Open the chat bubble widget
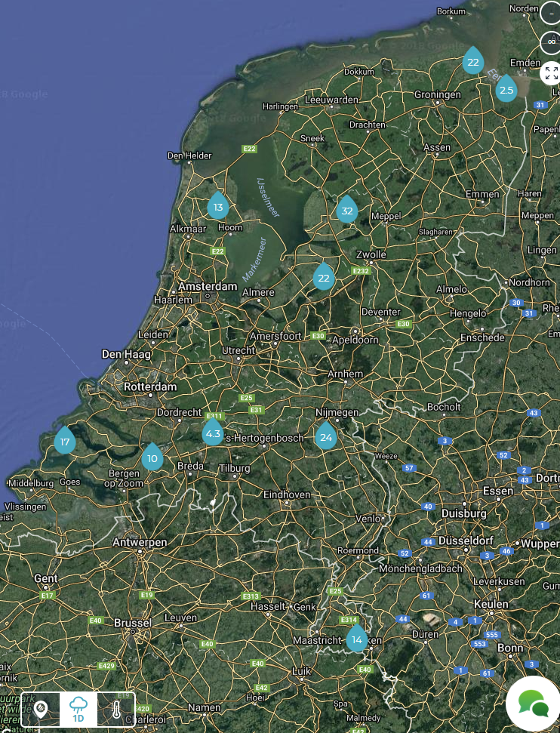The width and height of the screenshot is (560, 733). [533, 704]
